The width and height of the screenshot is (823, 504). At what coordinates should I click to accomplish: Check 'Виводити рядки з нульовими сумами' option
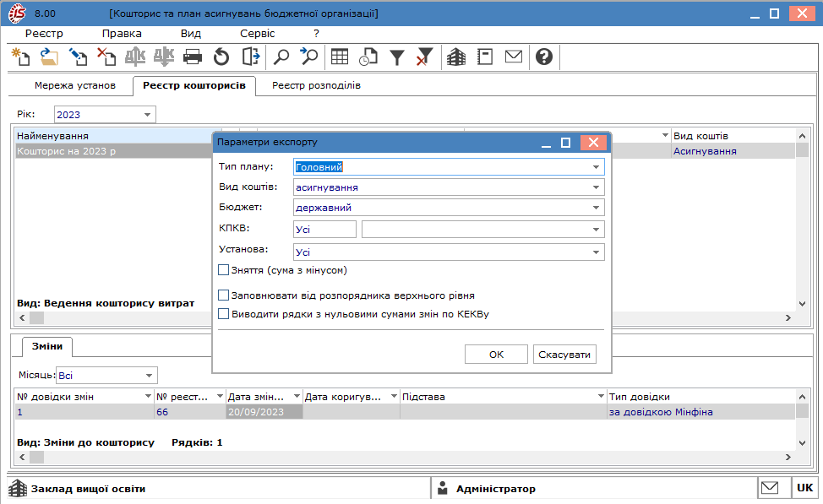[x=224, y=314]
